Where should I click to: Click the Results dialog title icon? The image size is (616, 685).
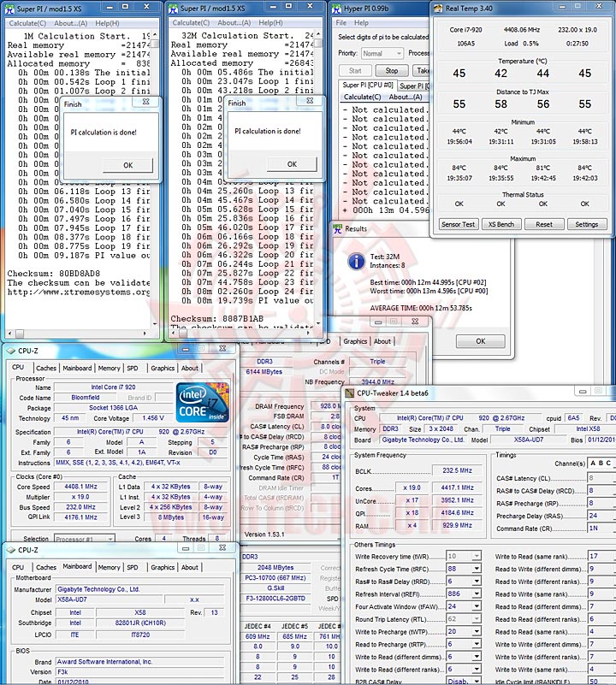[337, 228]
